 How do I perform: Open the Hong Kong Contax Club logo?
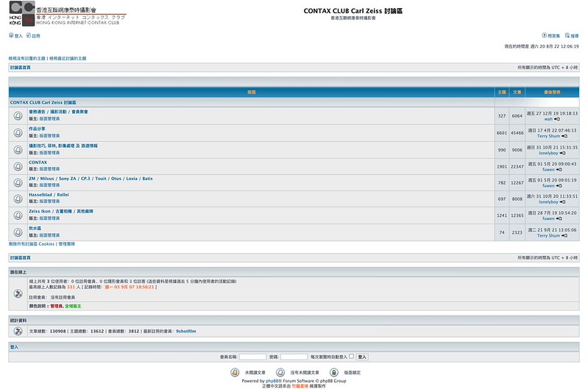pyautogui.click(x=68, y=13)
